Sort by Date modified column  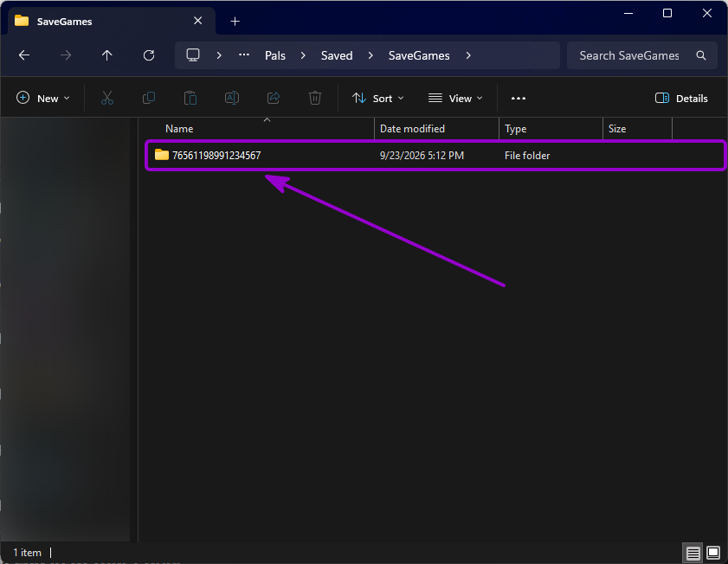412,129
